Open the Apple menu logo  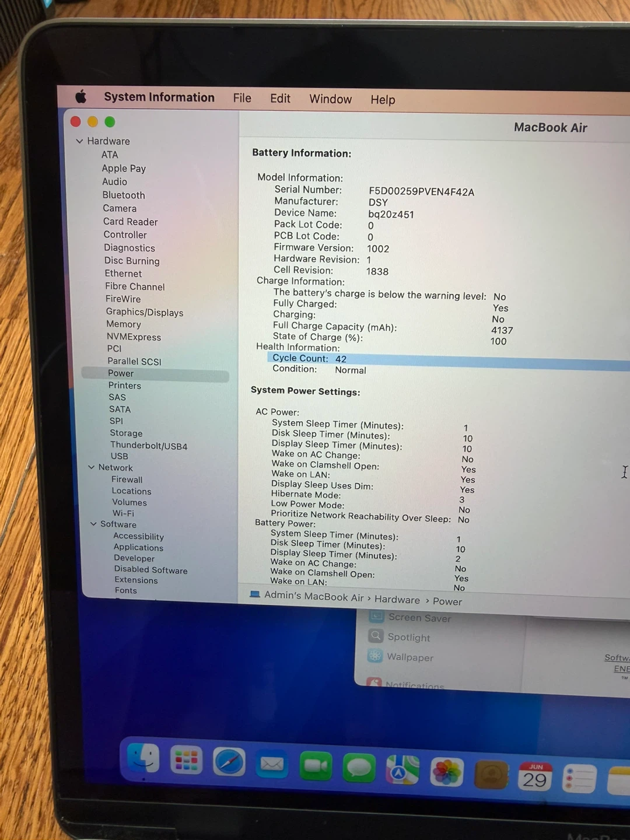tap(81, 96)
